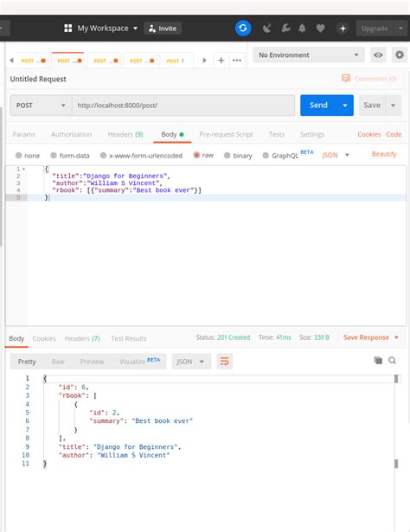
Task: Click the environment quick look eye icon
Action: (x=378, y=55)
